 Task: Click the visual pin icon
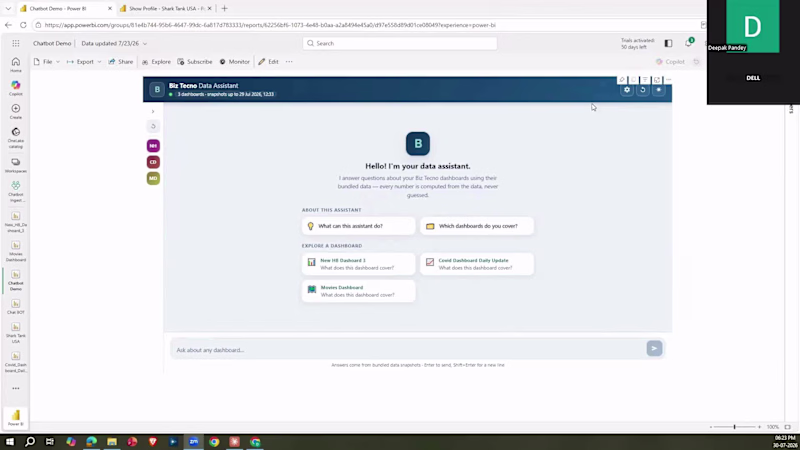622,80
